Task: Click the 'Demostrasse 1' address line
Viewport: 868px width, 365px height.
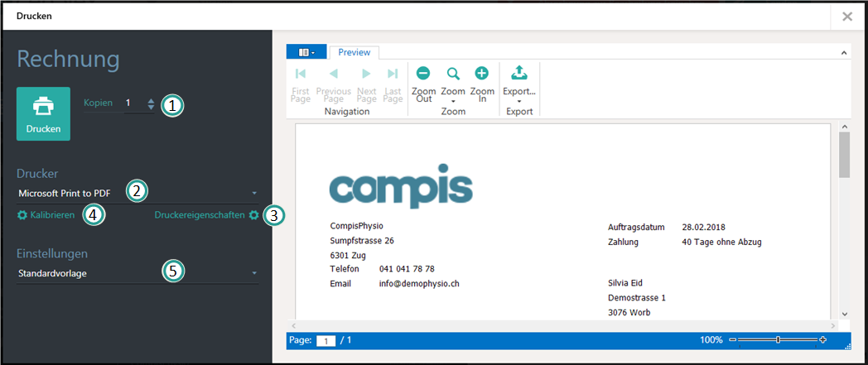Action: tap(637, 297)
